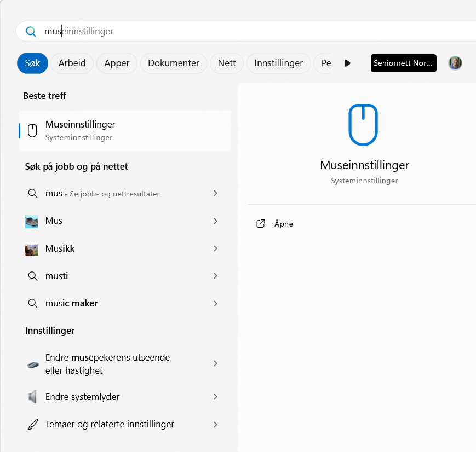Viewport: 476px width, 452px height.
Task: Click the Seniornett Nor... account button
Action: [403, 63]
